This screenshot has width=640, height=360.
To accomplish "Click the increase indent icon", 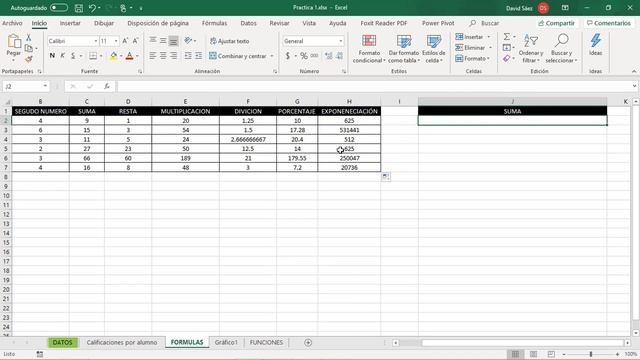I will coord(198,56).
